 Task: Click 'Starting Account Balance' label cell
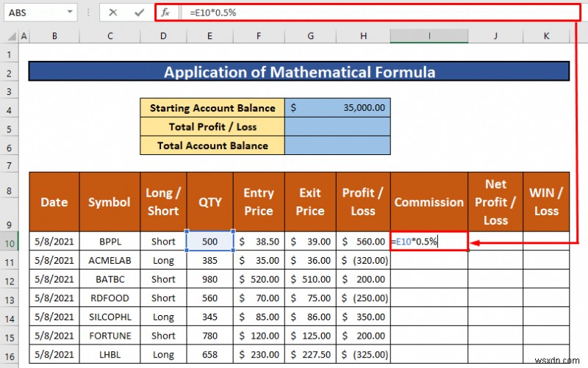pos(212,108)
